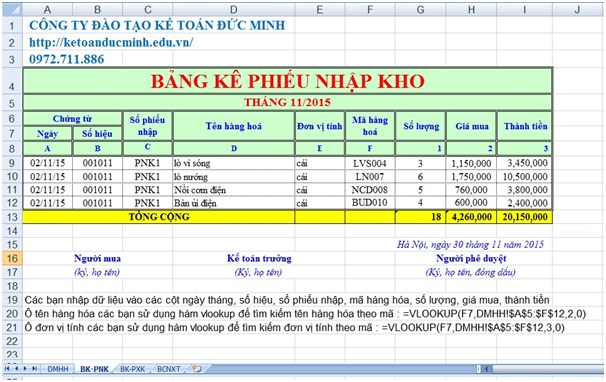Go to previous sheet using navigation arrow
Image resolution: width=606 pixels, height=382 pixels.
pyautogui.click(x=16, y=368)
